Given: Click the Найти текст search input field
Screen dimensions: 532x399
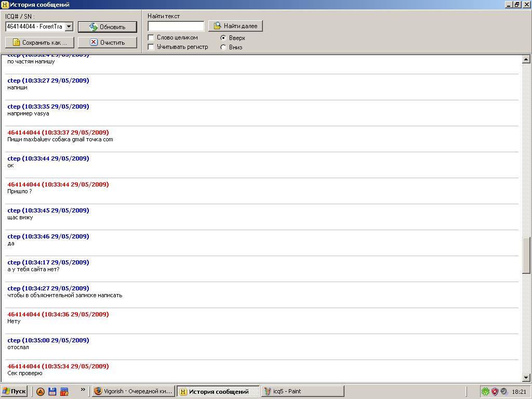Looking at the screenshot, I should coord(176,26).
